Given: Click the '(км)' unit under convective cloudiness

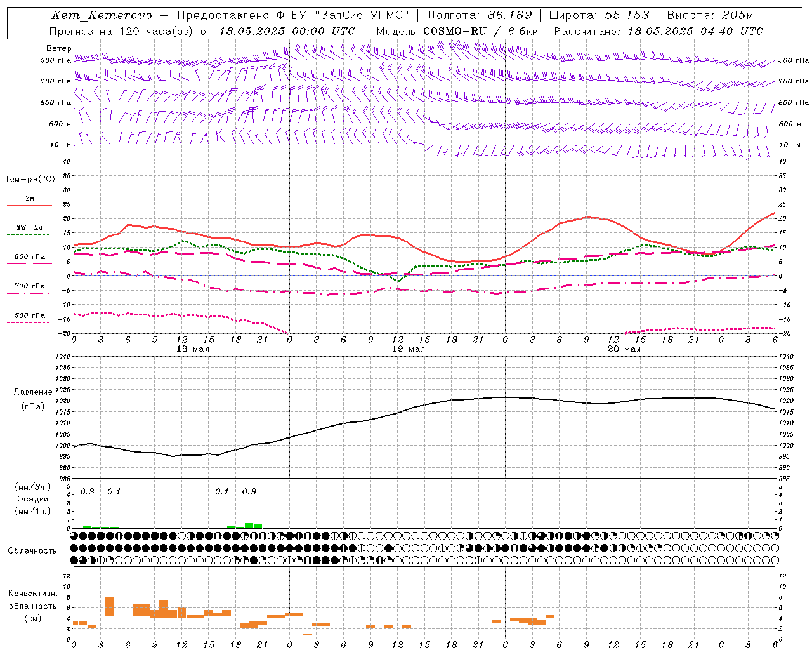Looking at the screenshot, I should [x=32, y=618].
